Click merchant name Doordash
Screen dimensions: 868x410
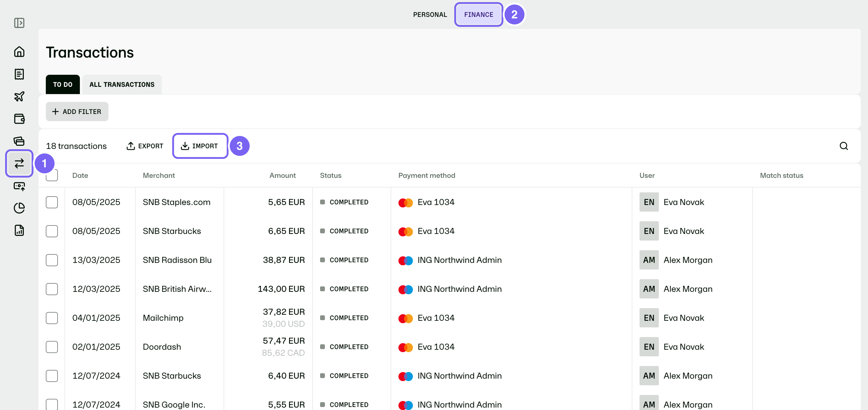[x=162, y=347]
